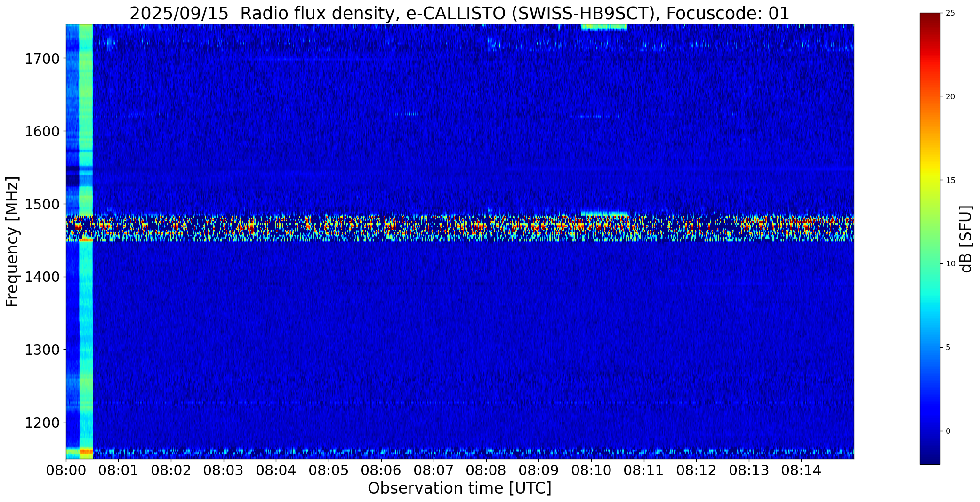
Task: Click the 08:14 time tick label
Action: coord(802,470)
